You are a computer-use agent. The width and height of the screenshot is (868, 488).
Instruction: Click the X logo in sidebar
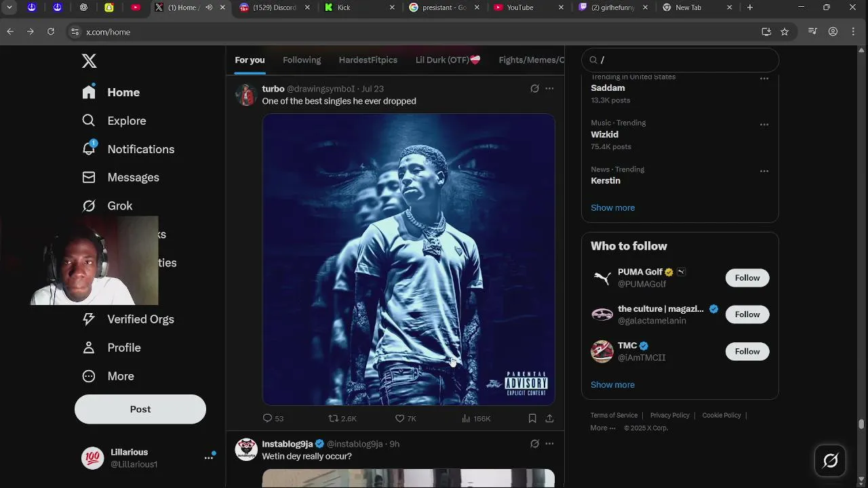(x=90, y=61)
